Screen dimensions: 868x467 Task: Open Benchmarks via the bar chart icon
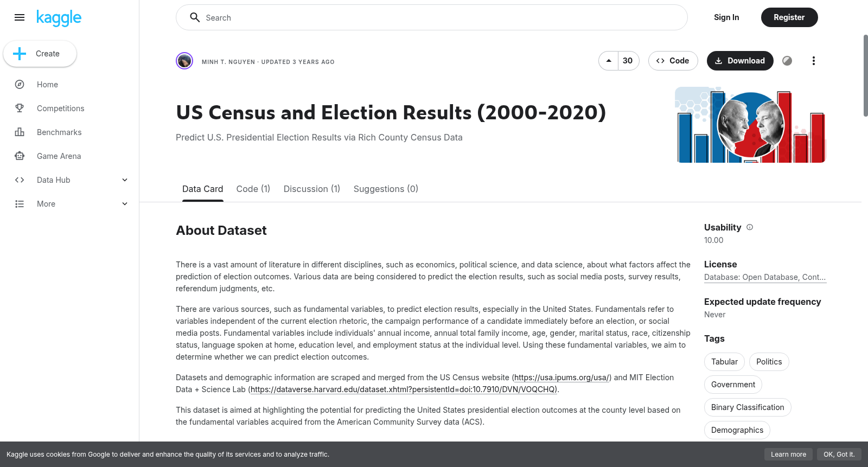click(20, 132)
